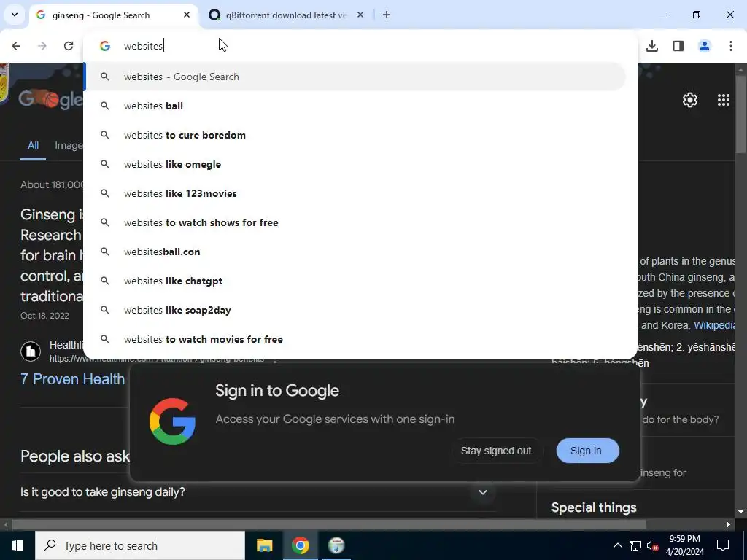Click the Chrome icon in the taskbar
This screenshot has height=560, width=747.
pos(300,545)
